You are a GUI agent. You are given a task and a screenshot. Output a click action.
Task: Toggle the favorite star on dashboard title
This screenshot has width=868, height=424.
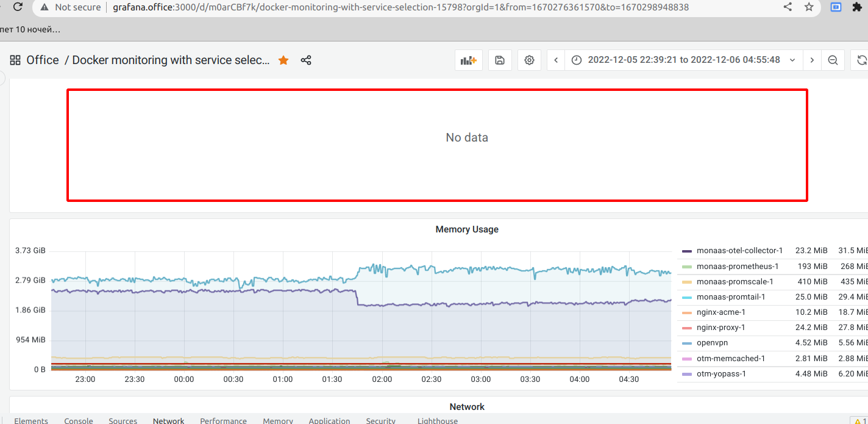click(283, 60)
